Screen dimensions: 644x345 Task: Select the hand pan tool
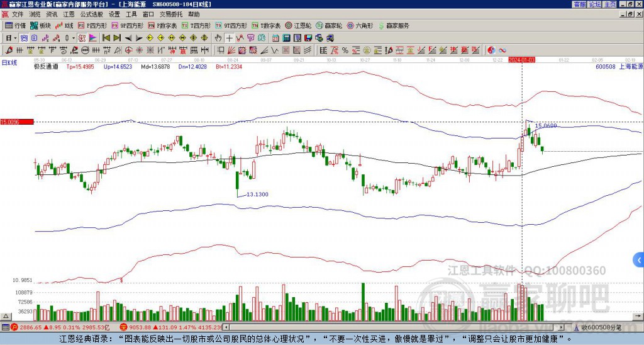218,38
